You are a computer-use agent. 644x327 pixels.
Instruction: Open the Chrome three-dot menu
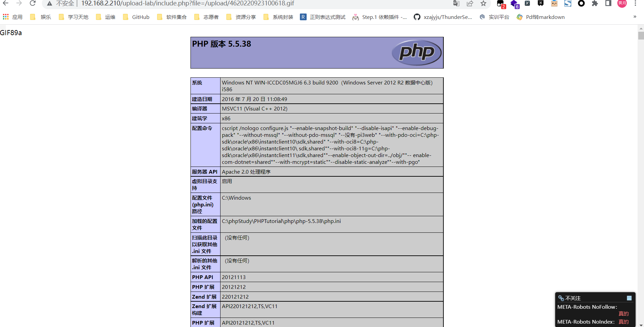[x=635, y=3]
